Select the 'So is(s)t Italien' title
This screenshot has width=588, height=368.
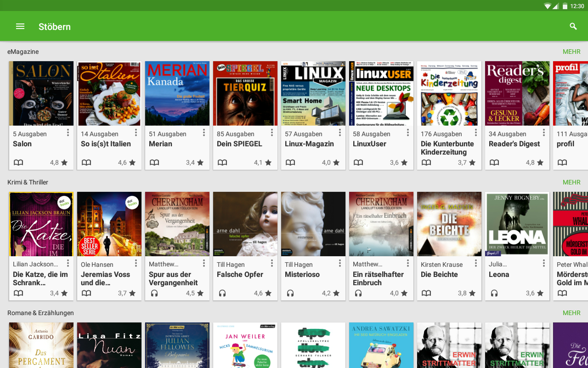(x=106, y=144)
